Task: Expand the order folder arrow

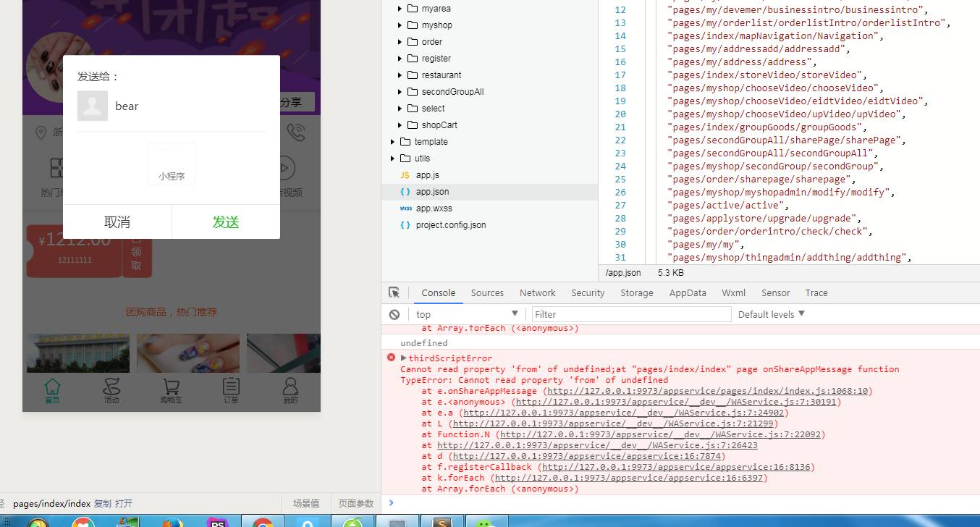Action: click(400, 42)
